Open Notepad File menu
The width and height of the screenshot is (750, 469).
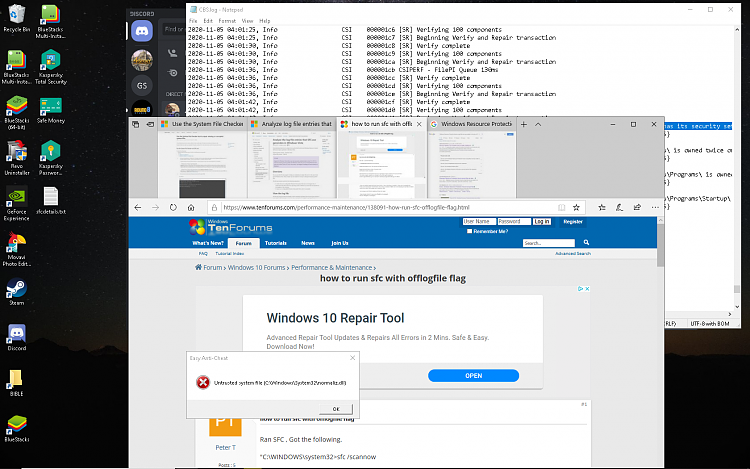point(193,21)
